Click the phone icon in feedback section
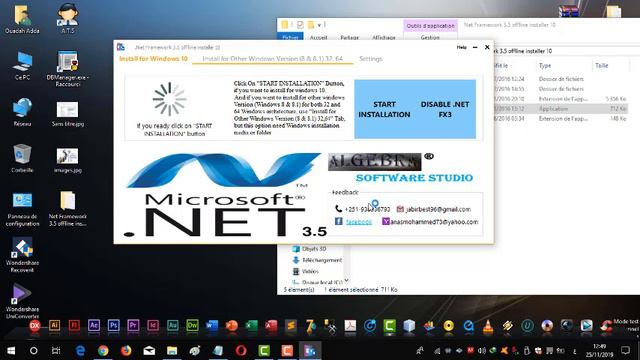This screenshot has width=640, height=360. pyautogui.click(x=338, y=209)
